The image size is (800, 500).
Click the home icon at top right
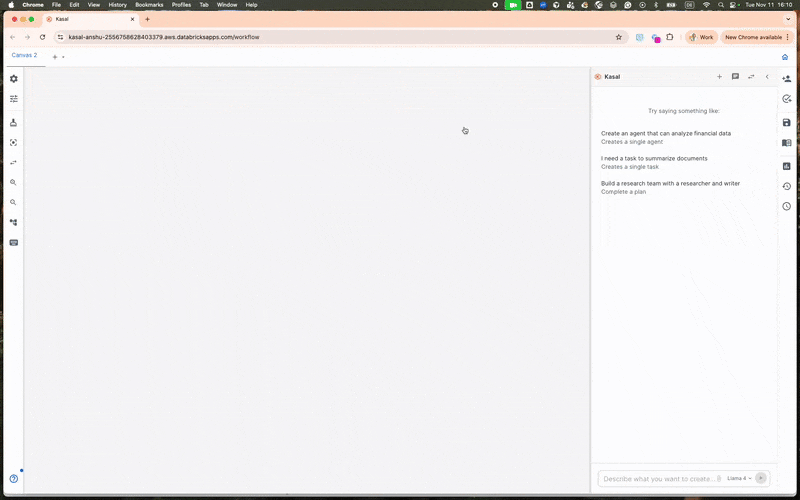tap(785, 57)
